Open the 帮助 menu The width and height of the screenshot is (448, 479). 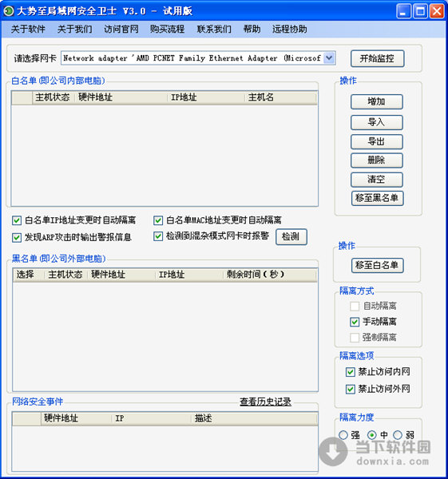(252, 30)
